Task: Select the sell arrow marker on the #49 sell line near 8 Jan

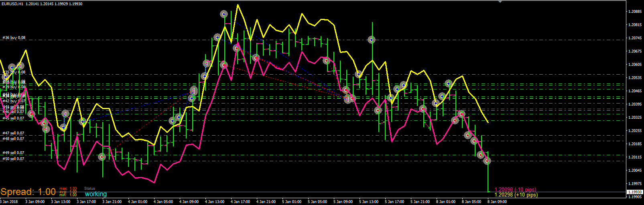Action: (481, 155)
